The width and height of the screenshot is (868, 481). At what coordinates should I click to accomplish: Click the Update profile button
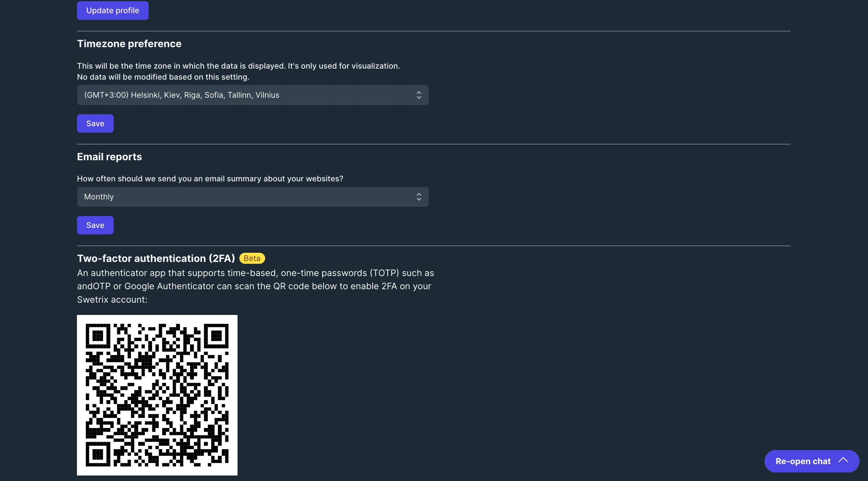point(112,10)
